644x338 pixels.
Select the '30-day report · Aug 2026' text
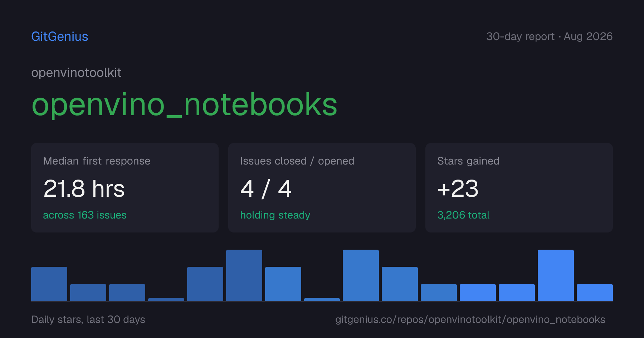(549, 36)
